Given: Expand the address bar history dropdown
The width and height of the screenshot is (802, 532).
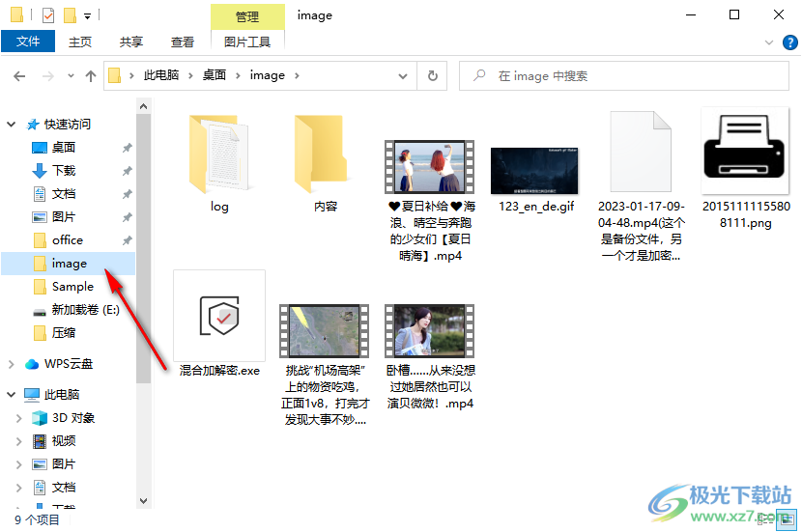Looking at the screenshot, I should pos(403,76).
